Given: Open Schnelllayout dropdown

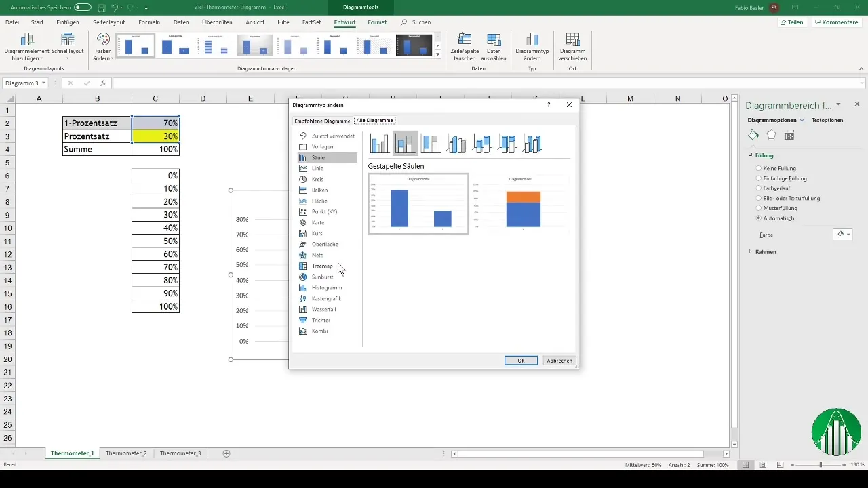Looking at the screenshot, I should click(67, 47).
